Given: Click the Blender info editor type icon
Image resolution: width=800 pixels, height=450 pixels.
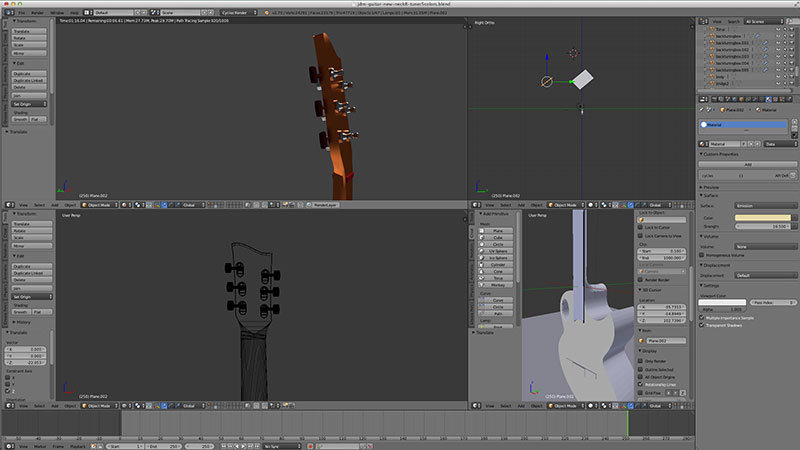Looking at the screenshot, I should [x=9, y=12].
